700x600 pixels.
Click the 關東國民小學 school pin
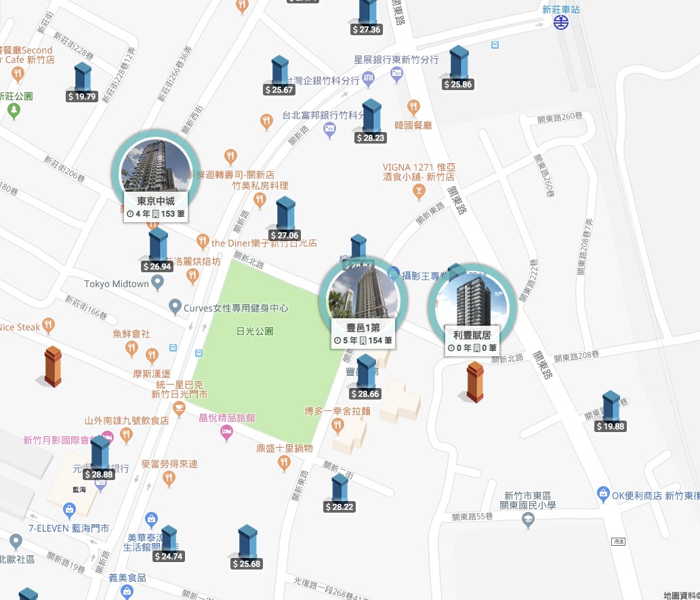pyautogui.click(x=528, y=520)
